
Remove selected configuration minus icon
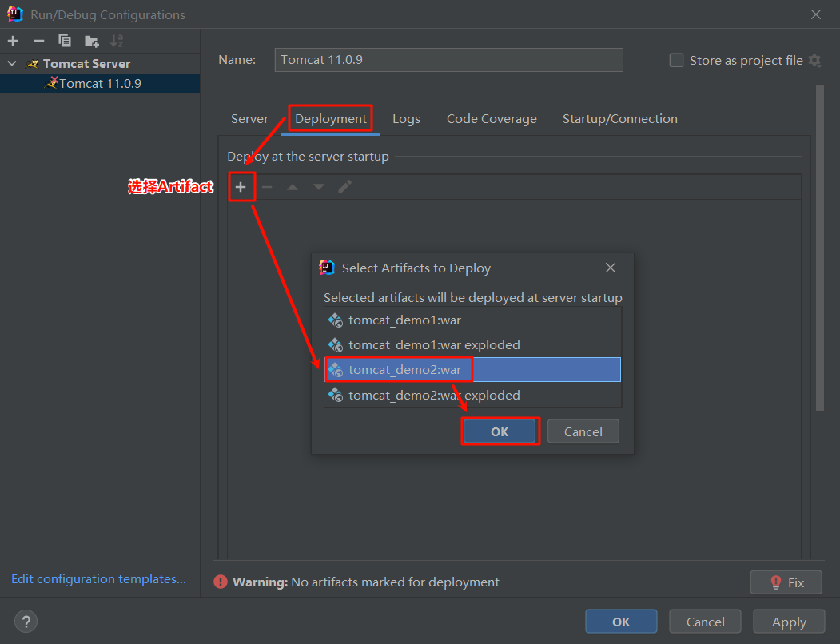38,41
